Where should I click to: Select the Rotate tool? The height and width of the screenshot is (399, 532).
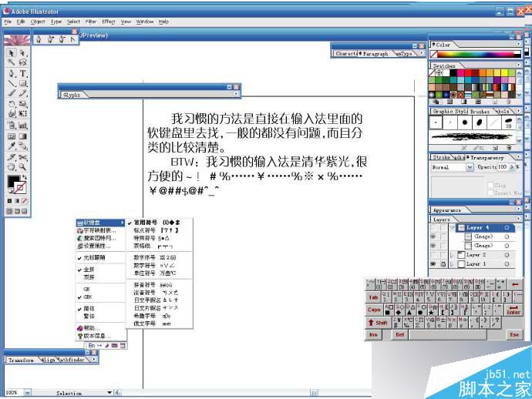[12, 103]
